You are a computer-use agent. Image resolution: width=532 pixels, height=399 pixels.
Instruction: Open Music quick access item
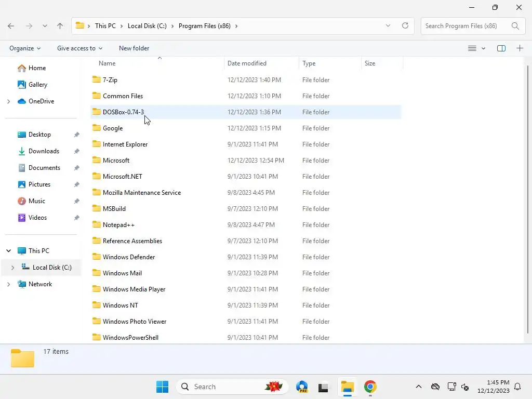pos(32,201)
